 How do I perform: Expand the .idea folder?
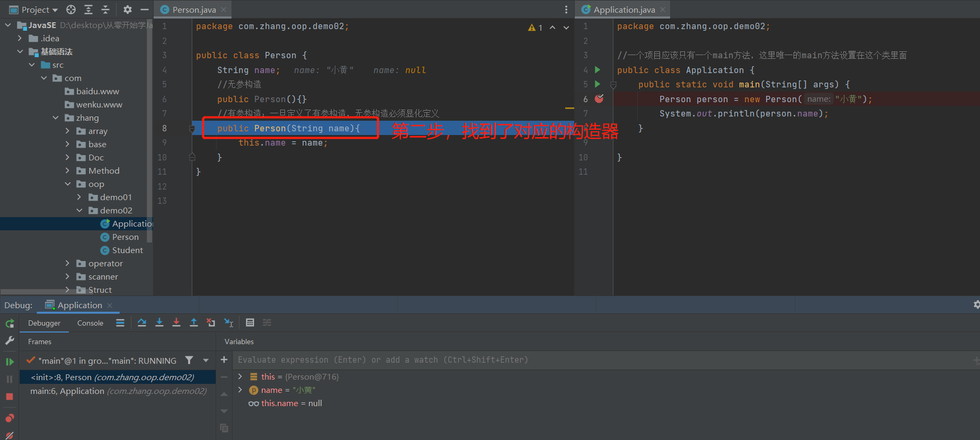point(20,38)
